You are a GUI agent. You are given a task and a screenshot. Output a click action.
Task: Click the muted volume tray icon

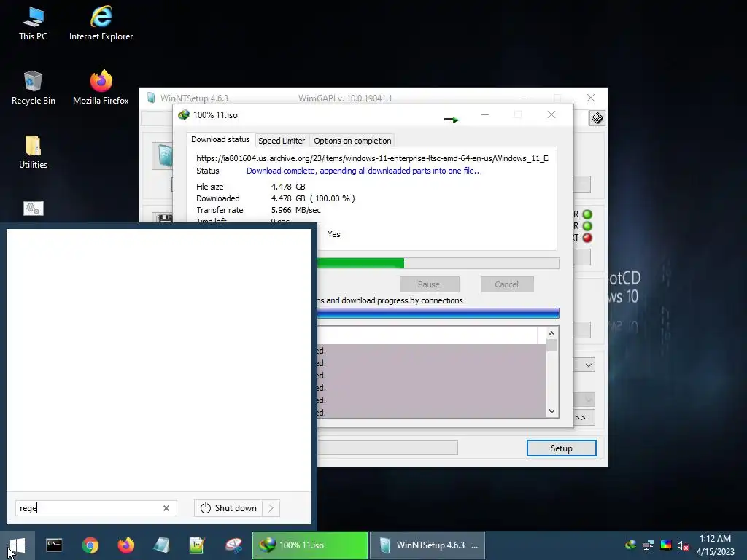(x=683, y=545)
